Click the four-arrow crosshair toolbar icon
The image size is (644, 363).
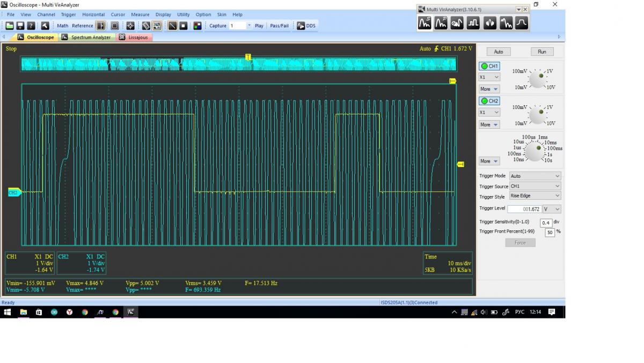click(x=130, y=25)
